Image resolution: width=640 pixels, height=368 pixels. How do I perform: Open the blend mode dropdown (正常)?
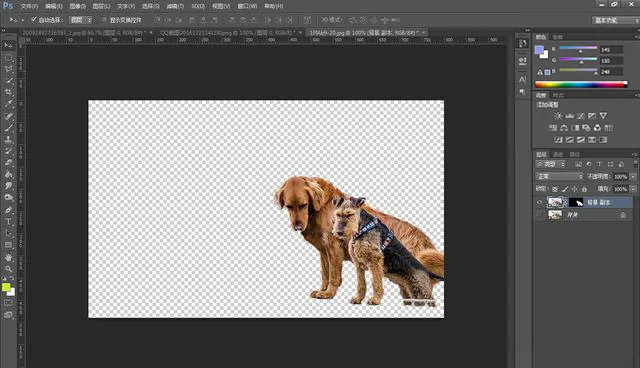(559, 176)
